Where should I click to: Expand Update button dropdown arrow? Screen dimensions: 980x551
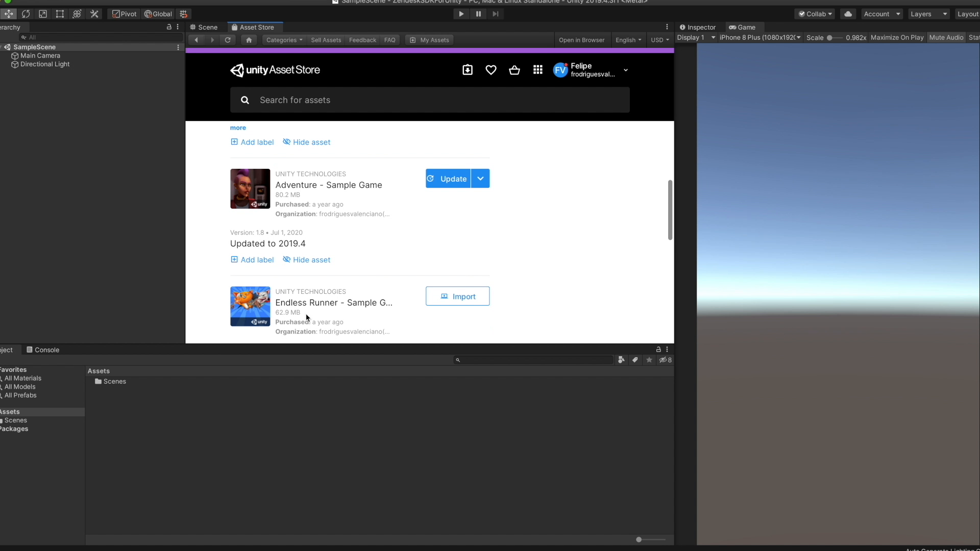tap(480, 179)
